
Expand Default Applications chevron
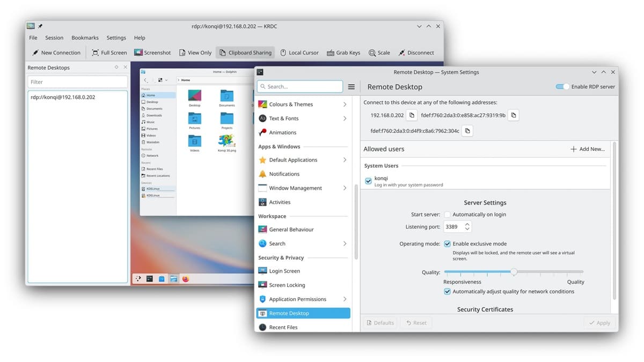coord(345,160)
